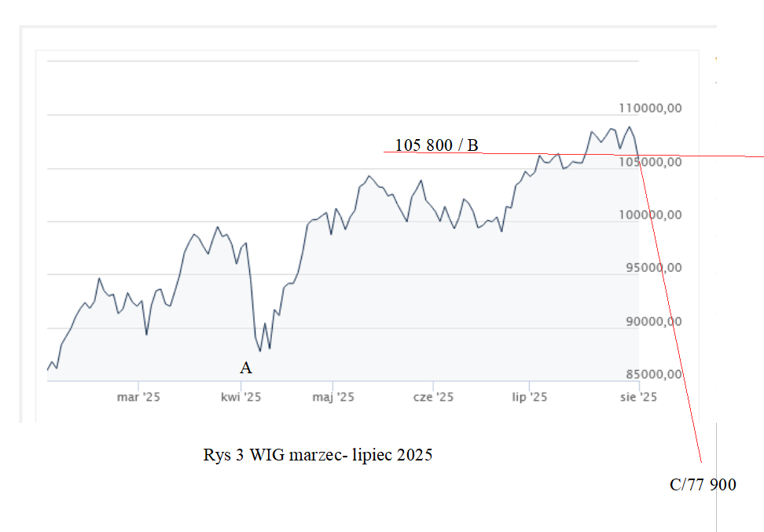Click the "lip '25" date label
The width and height of the screenshot is (764, 532).
(528, 398)
